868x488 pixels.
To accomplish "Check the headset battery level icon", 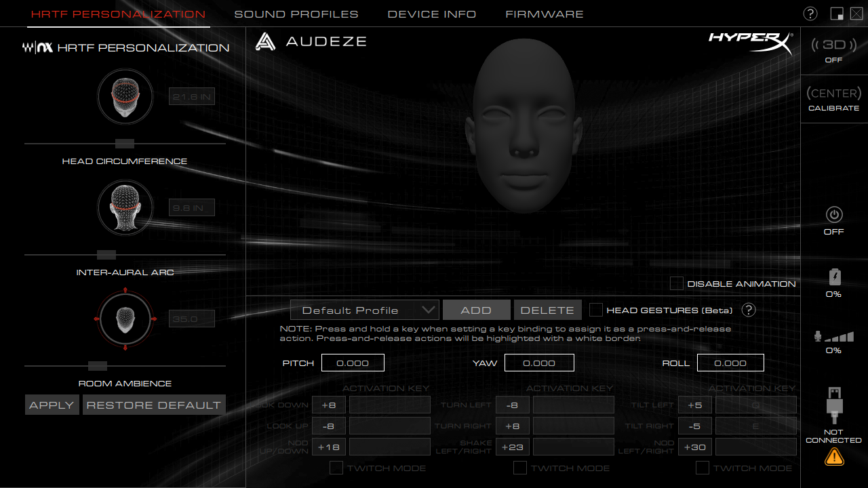I will (835, 277).
